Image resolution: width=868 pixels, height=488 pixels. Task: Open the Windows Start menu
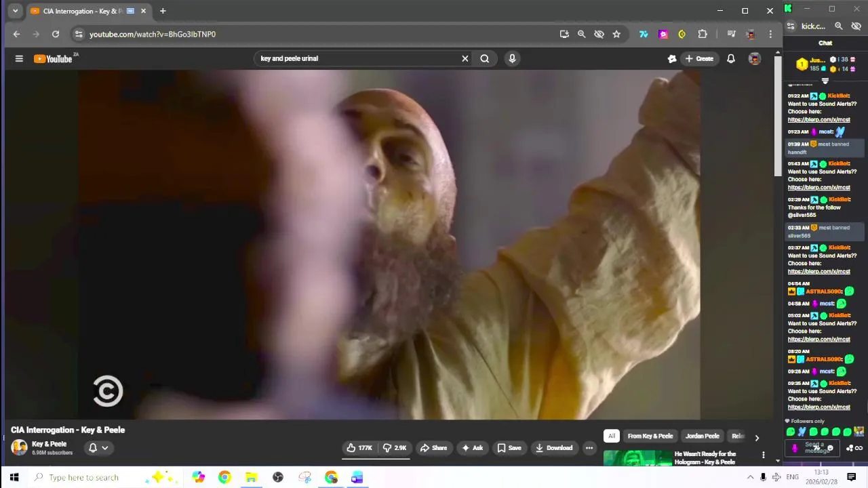(14, 477)
